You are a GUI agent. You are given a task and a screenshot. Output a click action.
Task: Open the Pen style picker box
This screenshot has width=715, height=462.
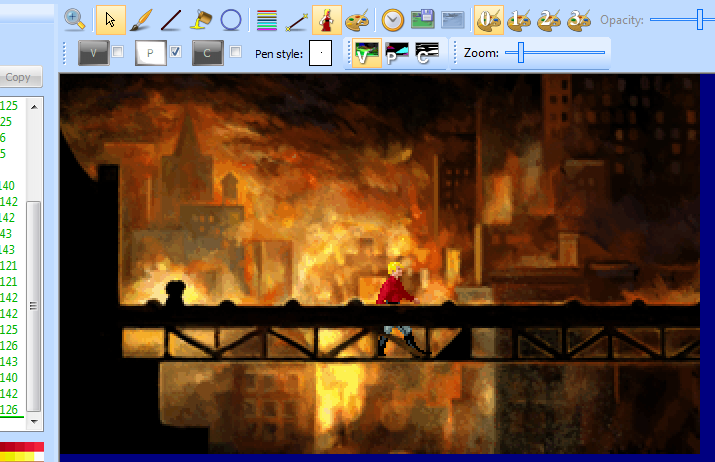click(x=321, y=53)
